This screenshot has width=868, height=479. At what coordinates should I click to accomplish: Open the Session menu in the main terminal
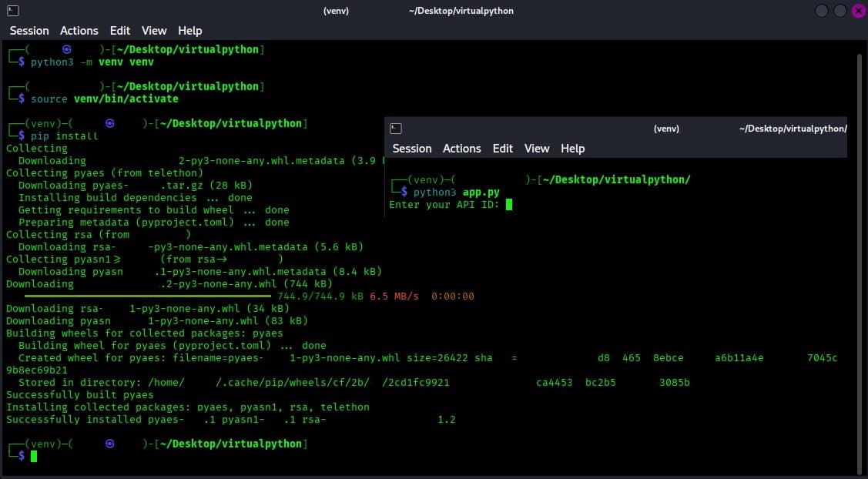click(29, 31)
